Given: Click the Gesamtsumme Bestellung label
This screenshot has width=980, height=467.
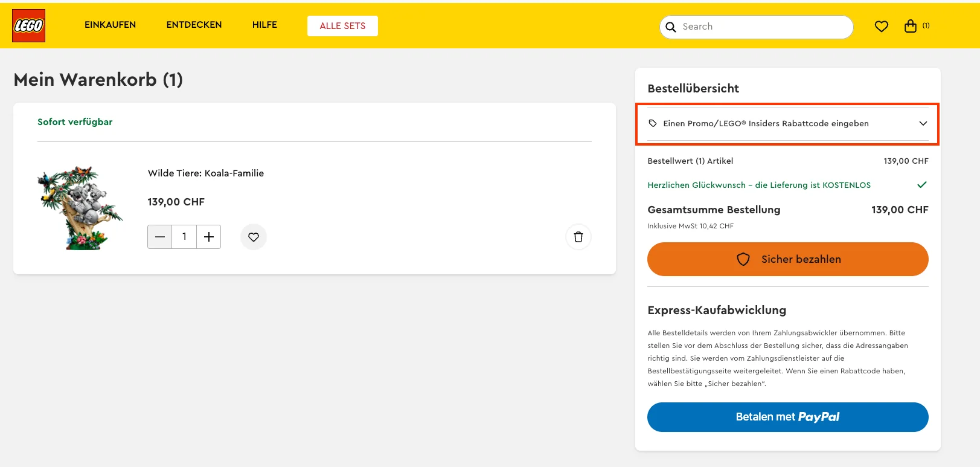Looking at the screenshot, I should point(714,210).
